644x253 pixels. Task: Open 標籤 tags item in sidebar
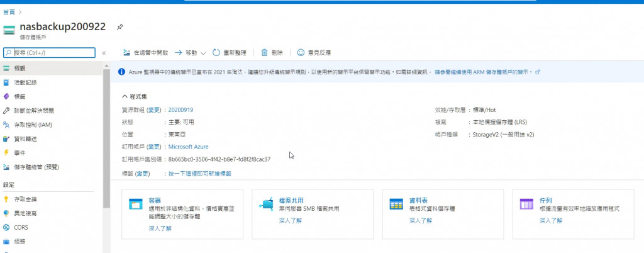tap(51, 96)
